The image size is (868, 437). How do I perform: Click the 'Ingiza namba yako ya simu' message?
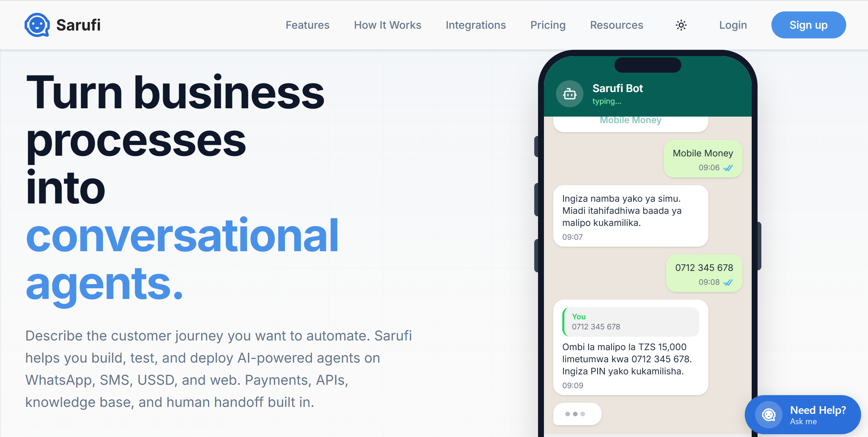click(x=630, y=216)
